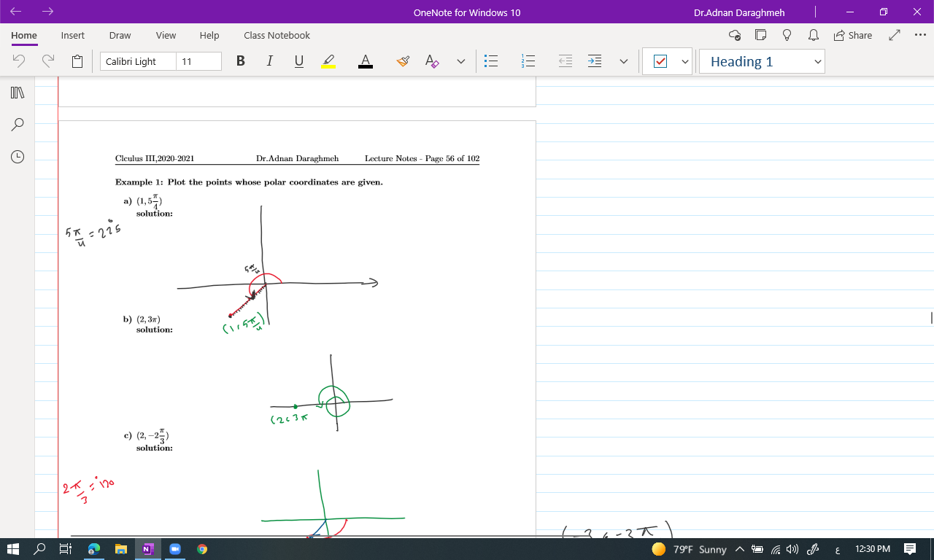Open the Tell Me lightbulb icon
The image size is (934, 560).
787,35
